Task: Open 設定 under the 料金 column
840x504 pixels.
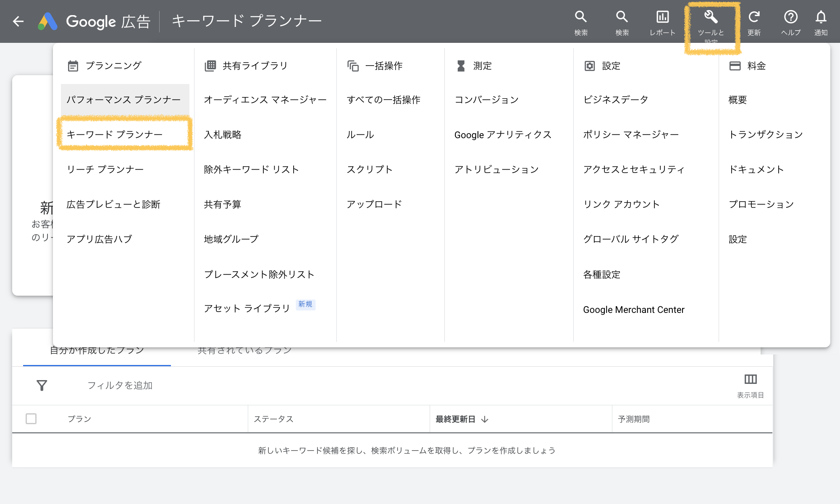Action: pos(738,239)
